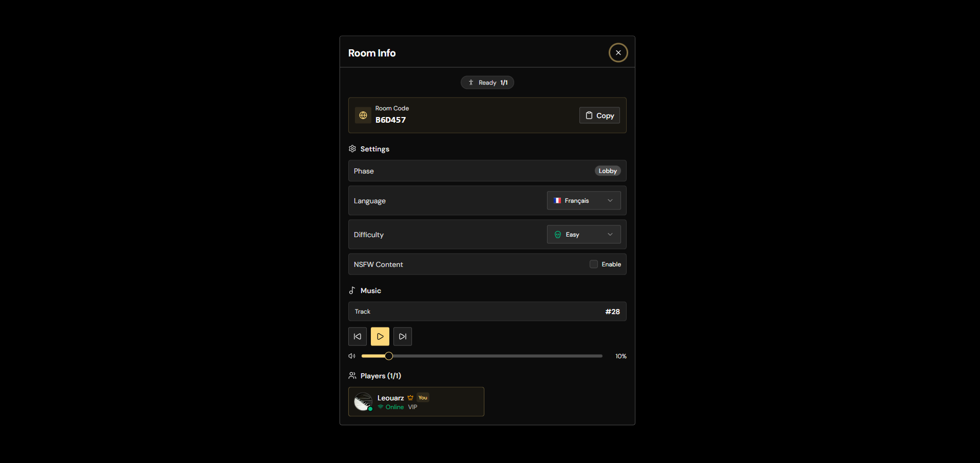The image size is (980, 463).
Task: Click the players icon next to Players (1/1)
Action: click(x=352, y=375)
